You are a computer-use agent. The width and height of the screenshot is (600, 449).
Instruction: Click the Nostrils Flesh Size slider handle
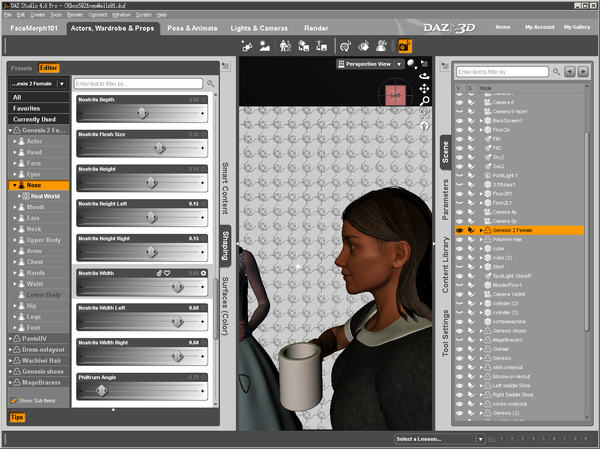160,148
